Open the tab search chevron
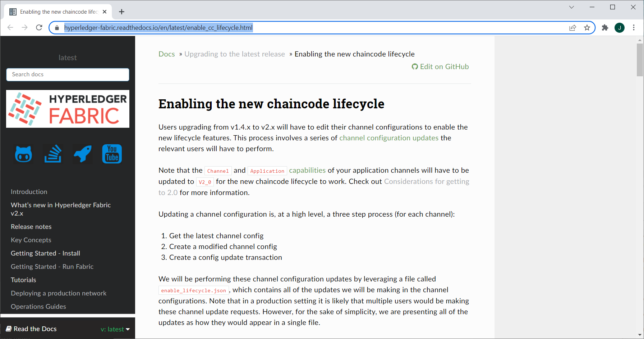 571,7
